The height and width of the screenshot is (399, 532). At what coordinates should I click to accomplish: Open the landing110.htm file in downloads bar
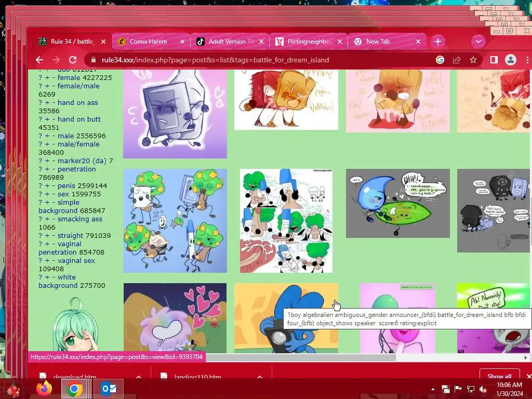click(x=197, y=377)
